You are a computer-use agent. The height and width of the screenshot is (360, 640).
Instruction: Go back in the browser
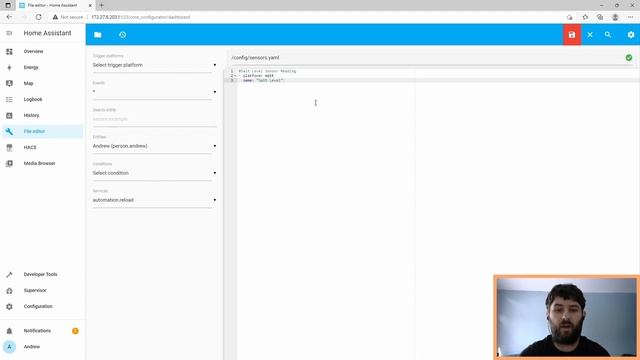9,17
